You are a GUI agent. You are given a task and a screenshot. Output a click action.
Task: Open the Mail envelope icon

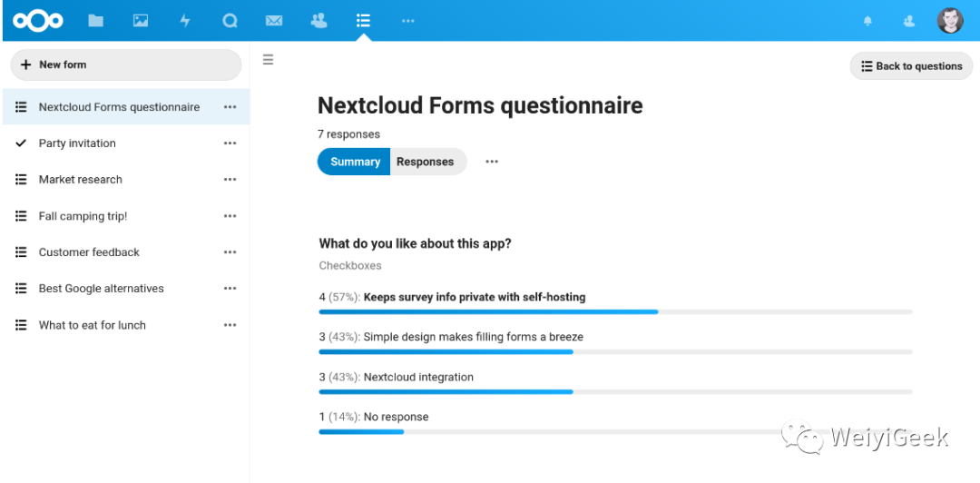(274, 20)
